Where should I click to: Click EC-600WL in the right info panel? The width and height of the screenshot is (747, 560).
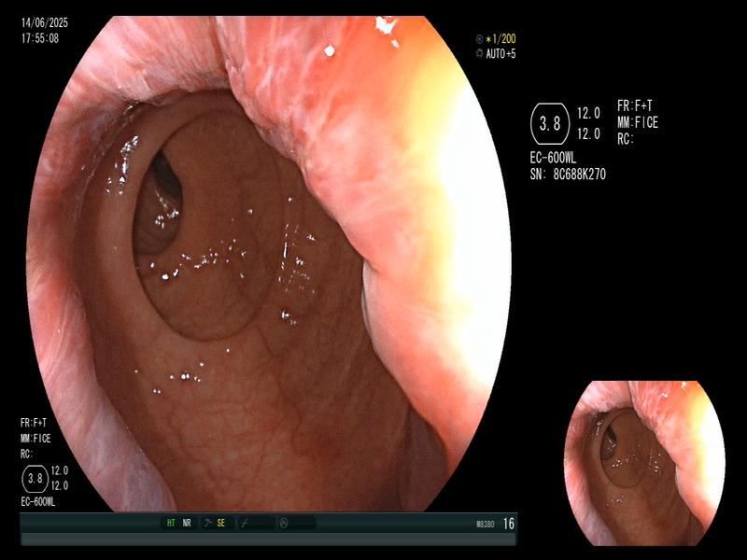(553, 158)
